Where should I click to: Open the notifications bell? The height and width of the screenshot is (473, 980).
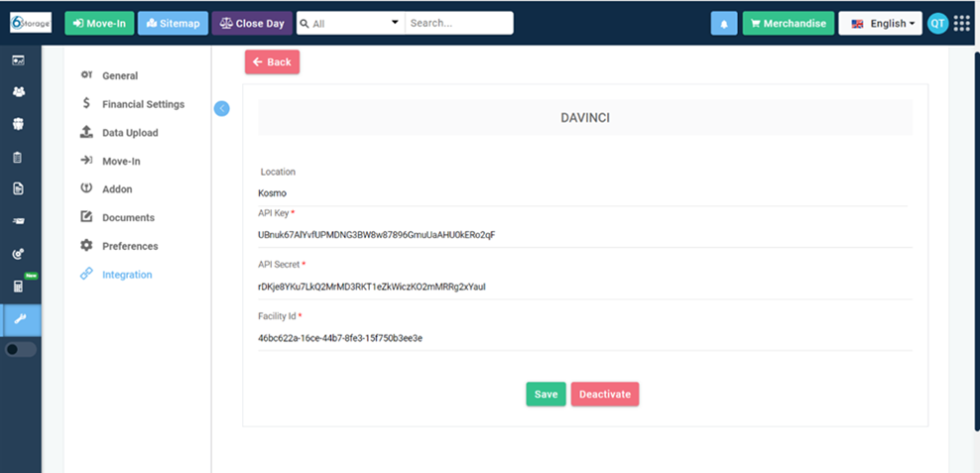tap(724, 24)
